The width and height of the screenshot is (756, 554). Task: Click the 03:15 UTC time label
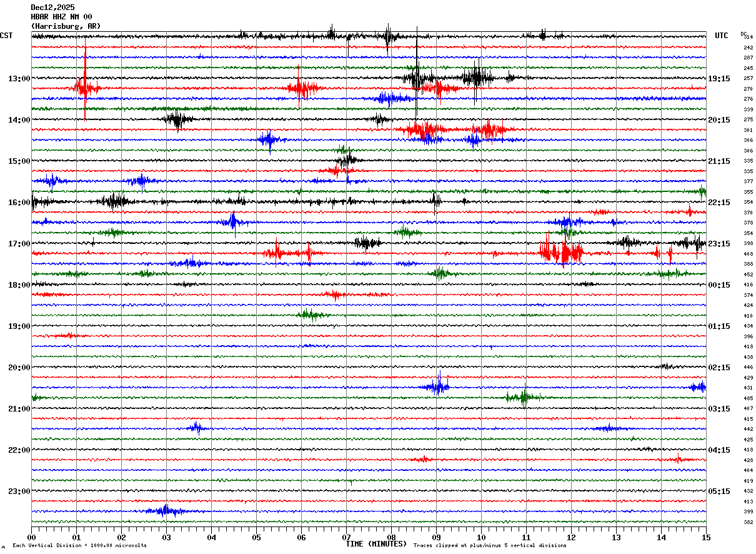[x=719, y=409]
